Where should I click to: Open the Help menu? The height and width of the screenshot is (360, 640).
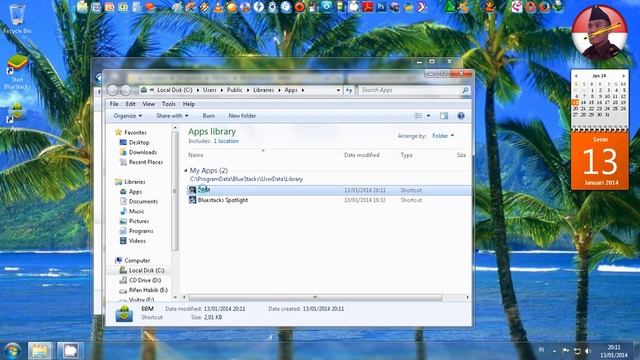[189, 104]
